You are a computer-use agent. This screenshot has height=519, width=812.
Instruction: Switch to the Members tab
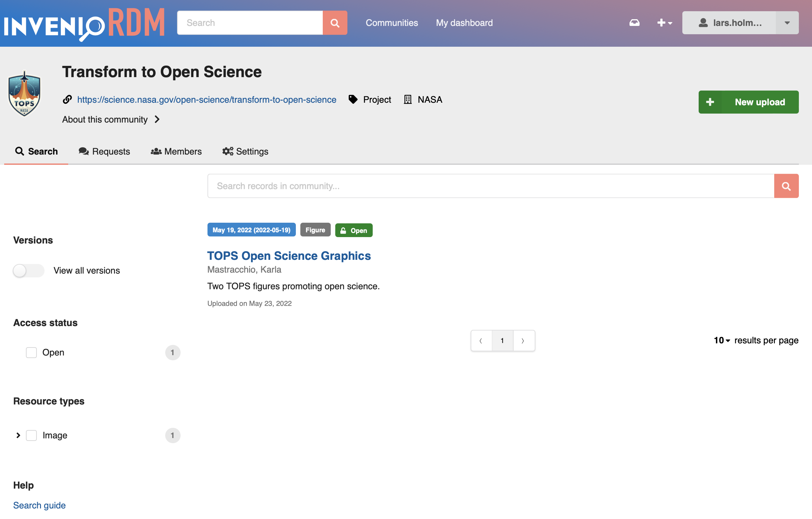pyautogui.click(x=176, y=151)
